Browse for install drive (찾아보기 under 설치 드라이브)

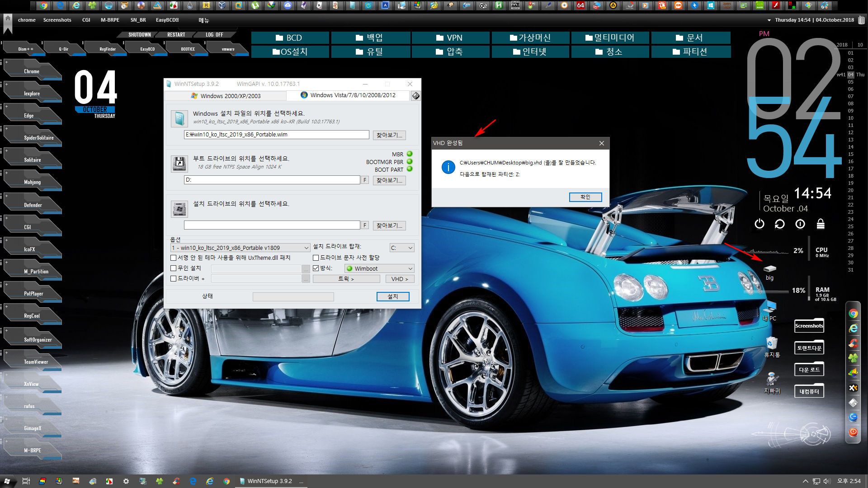point(389,225)
